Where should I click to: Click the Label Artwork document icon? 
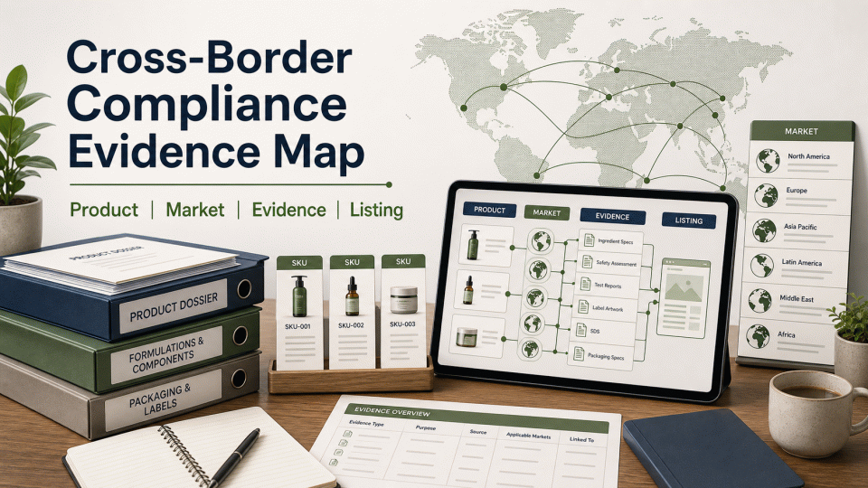[x=583, y=306]
